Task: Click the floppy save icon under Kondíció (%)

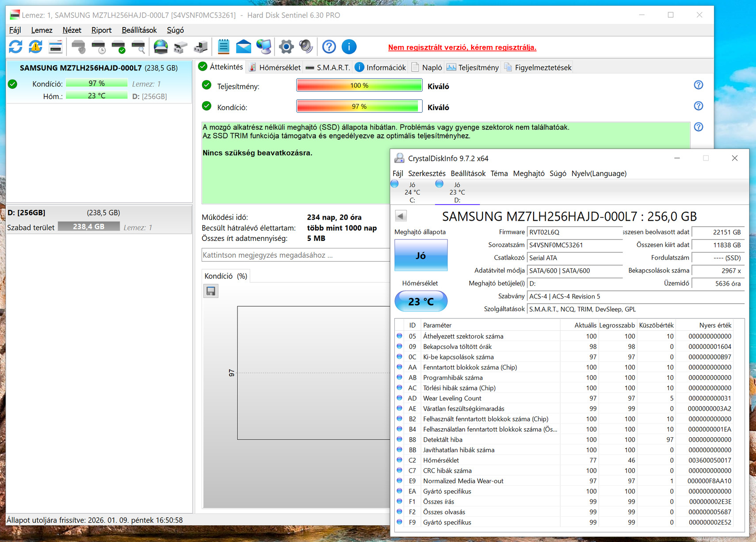Action: point(211,291)
